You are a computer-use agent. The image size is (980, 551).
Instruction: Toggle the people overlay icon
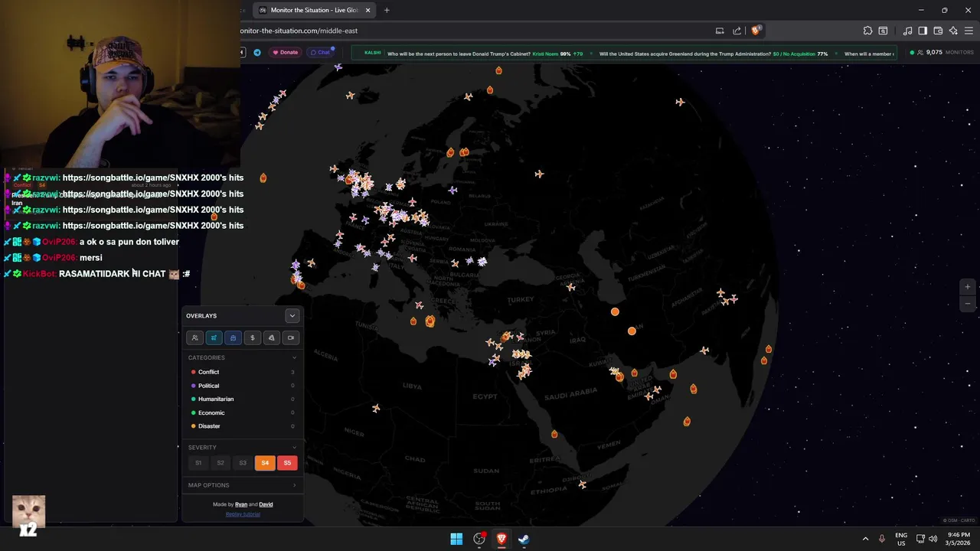click(194, 337)
